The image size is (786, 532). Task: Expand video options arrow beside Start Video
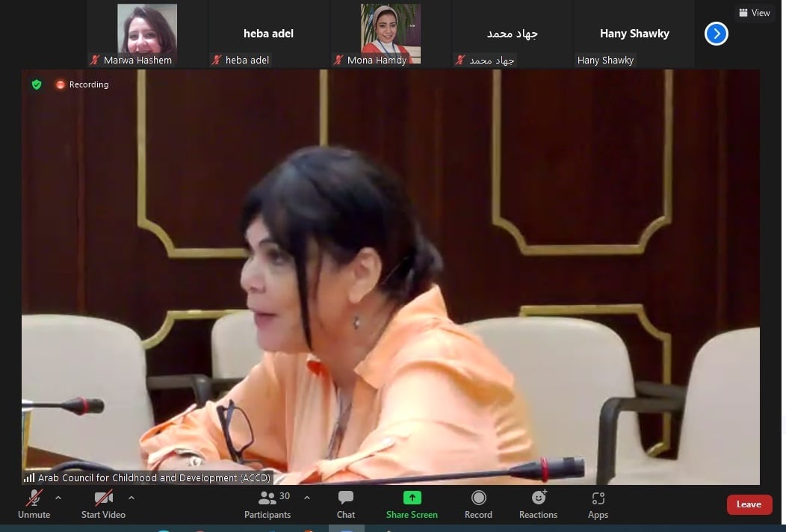point(131,498)
